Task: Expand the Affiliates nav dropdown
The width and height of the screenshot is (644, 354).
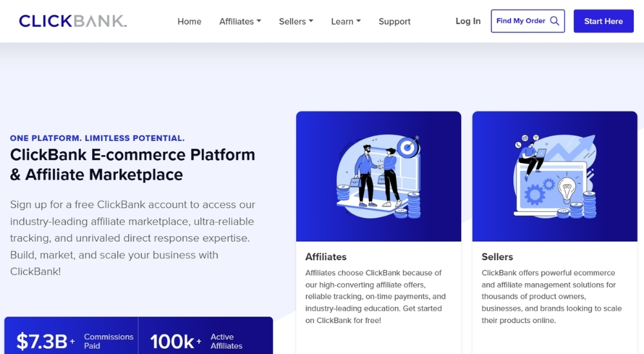Action: 240,21
